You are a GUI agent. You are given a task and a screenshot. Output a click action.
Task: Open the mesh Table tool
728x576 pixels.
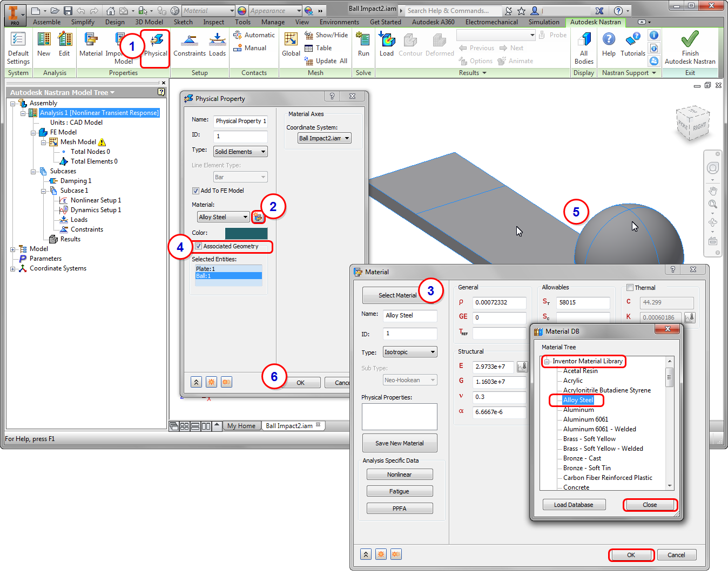coord(318,48)
